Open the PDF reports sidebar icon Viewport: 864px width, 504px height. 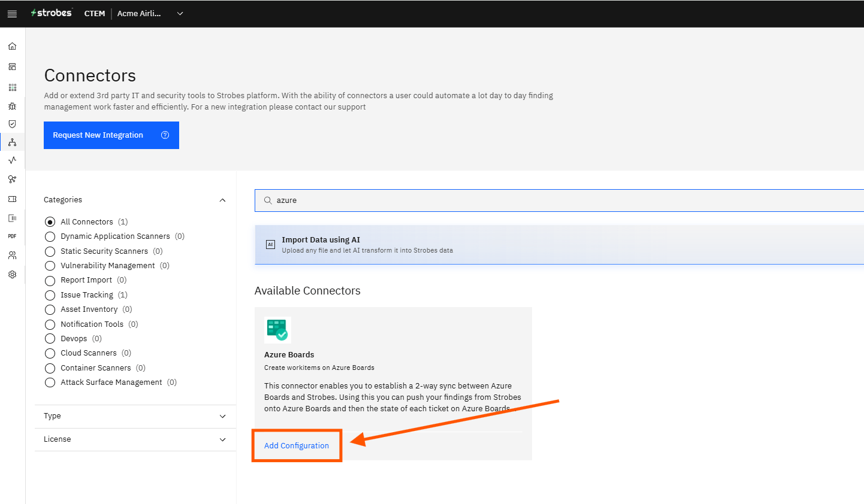[x=12, y=236]
